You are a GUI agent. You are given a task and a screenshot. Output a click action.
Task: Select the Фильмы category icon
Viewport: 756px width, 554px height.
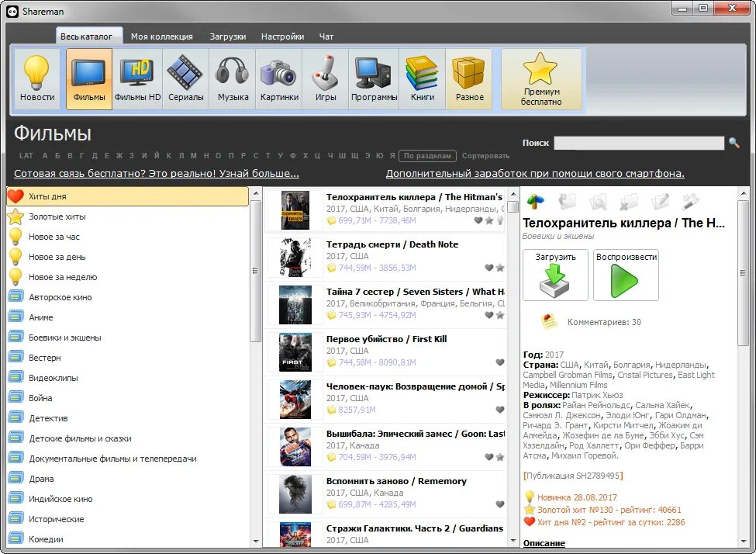tap(89, 78)
